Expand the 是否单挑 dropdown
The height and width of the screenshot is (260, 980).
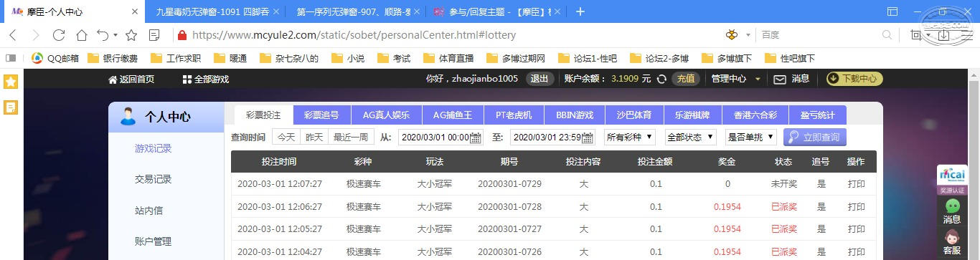click(x=750, y=137)
